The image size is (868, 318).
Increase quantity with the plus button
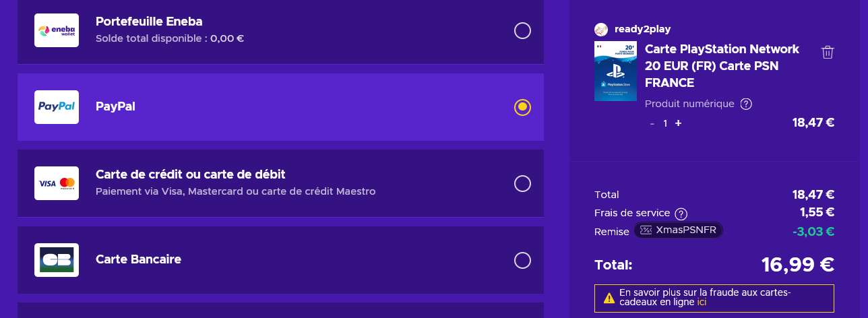click(x=678, y=123)
